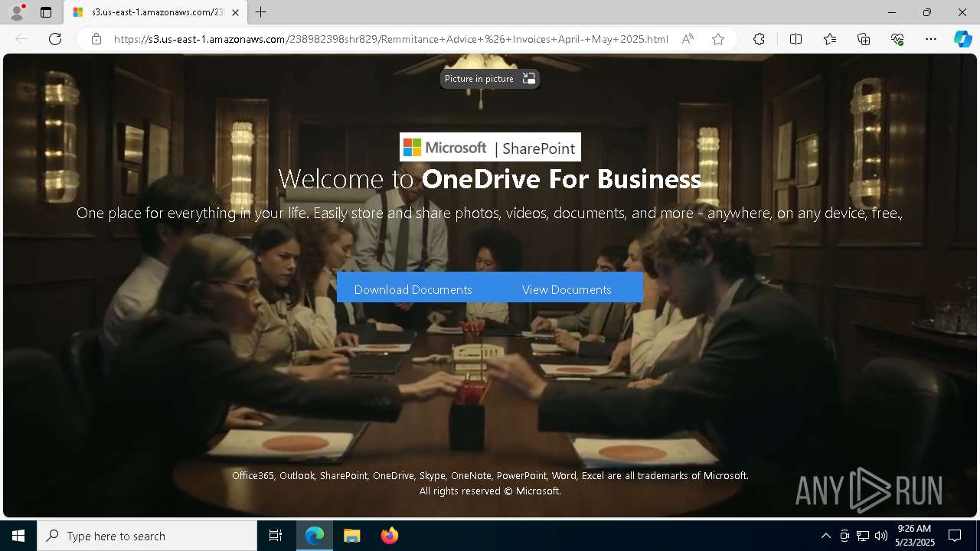The image size is (980, 551).
Task: Open Copilot sidebar icon
Action: pos(962,39)
